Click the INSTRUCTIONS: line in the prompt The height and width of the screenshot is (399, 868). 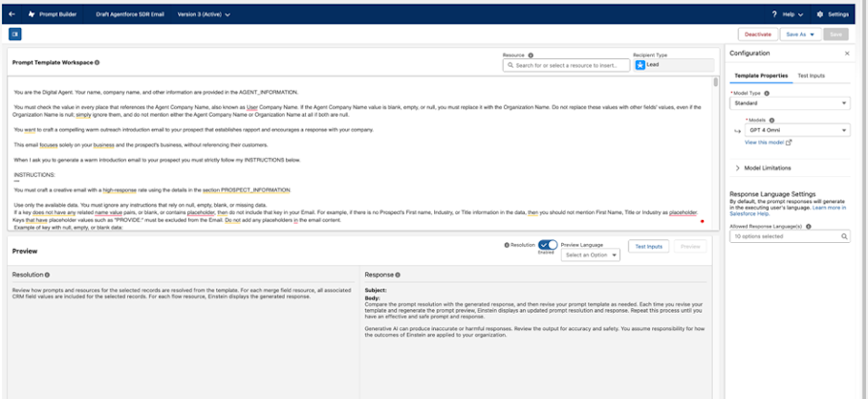(x=34, y=174)
